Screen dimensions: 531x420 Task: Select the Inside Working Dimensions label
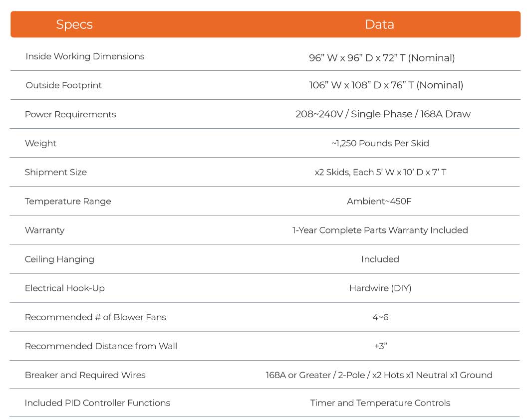coord(85,56)
